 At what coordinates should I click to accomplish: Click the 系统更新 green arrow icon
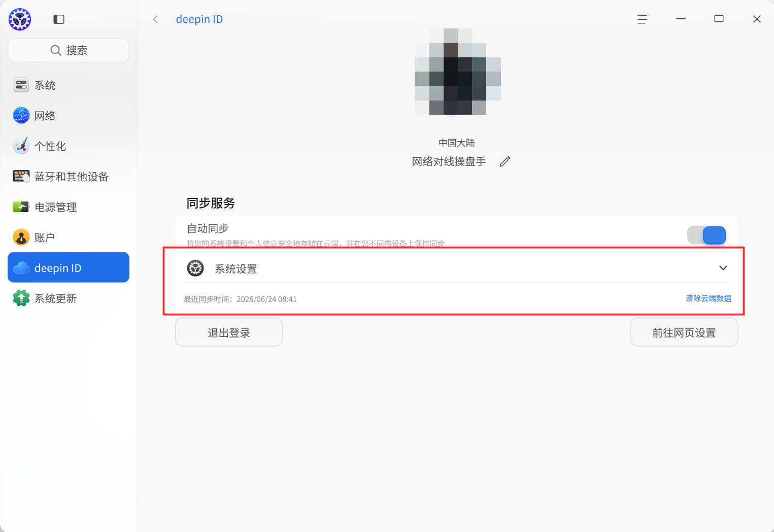(21, 298)
